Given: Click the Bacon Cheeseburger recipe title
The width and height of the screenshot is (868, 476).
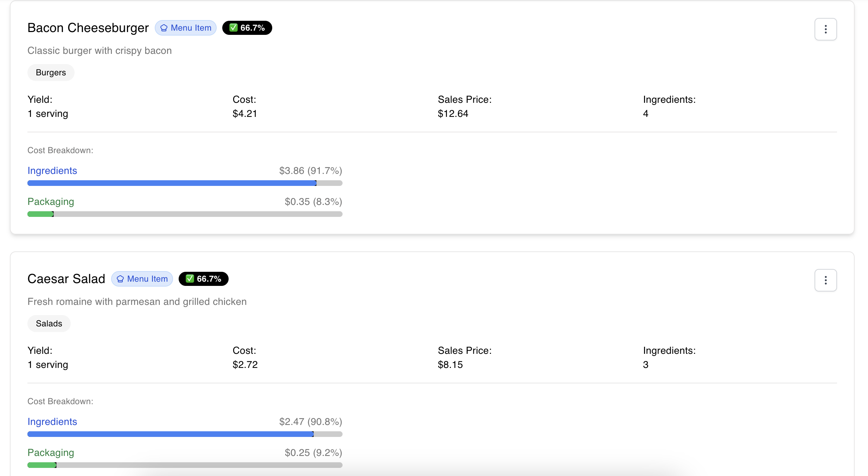Looking at the screenshot, I should coord(88,28).
